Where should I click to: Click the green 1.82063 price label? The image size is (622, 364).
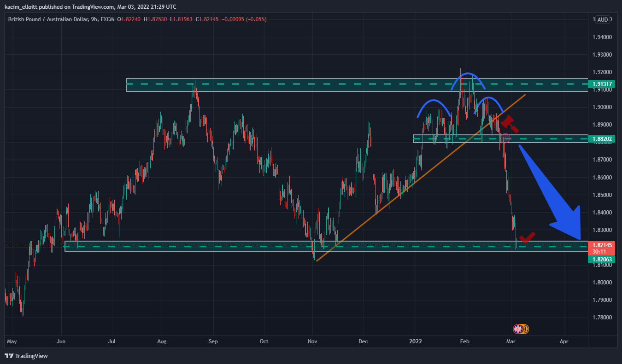602,260
